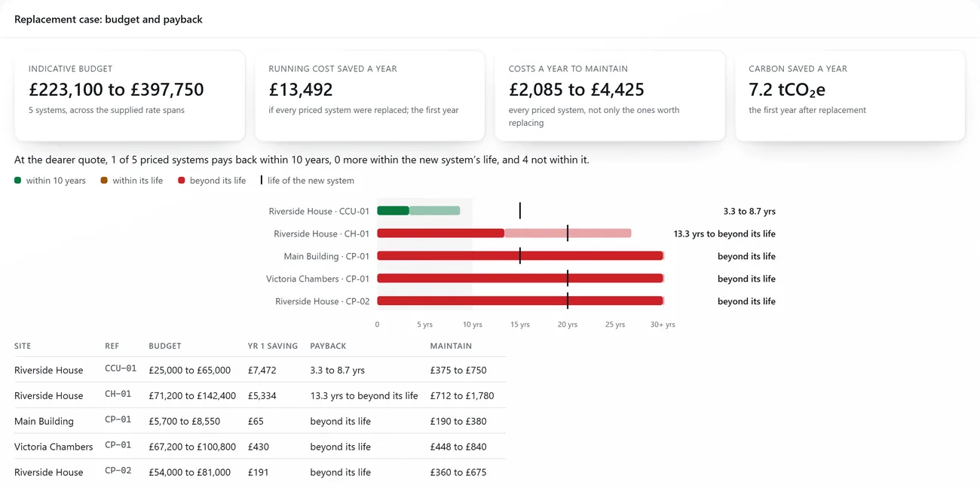Select the Running Cost Saved a Year card
This screenshot has height=488, width=980.
tap(369, 96)
